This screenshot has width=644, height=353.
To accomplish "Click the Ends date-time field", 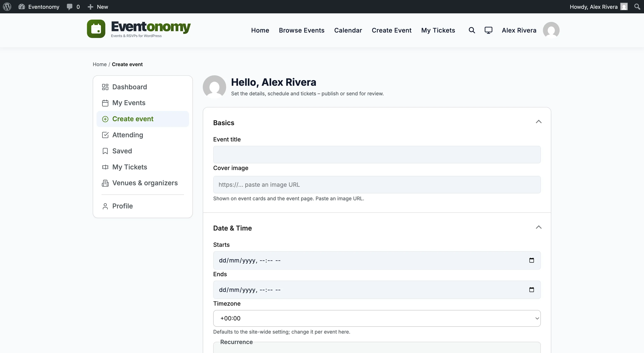I will pyautogui.click(x=377, y=290).
